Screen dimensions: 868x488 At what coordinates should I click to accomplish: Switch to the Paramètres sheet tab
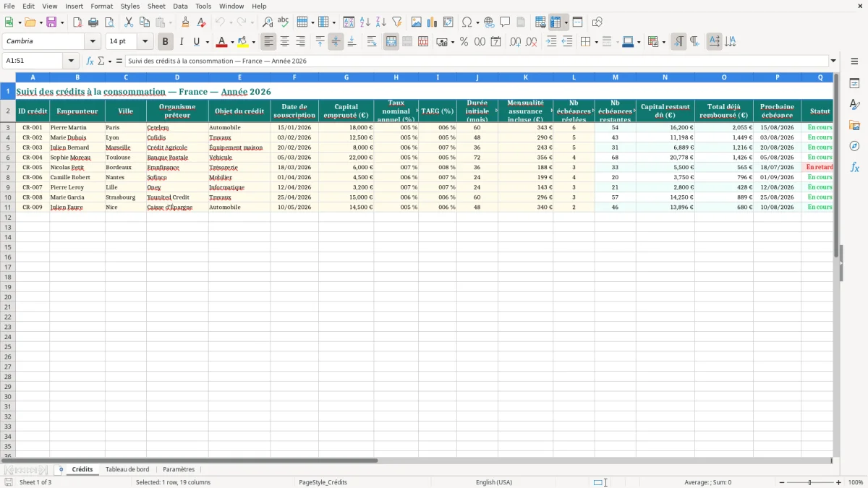tap(179, 470)
